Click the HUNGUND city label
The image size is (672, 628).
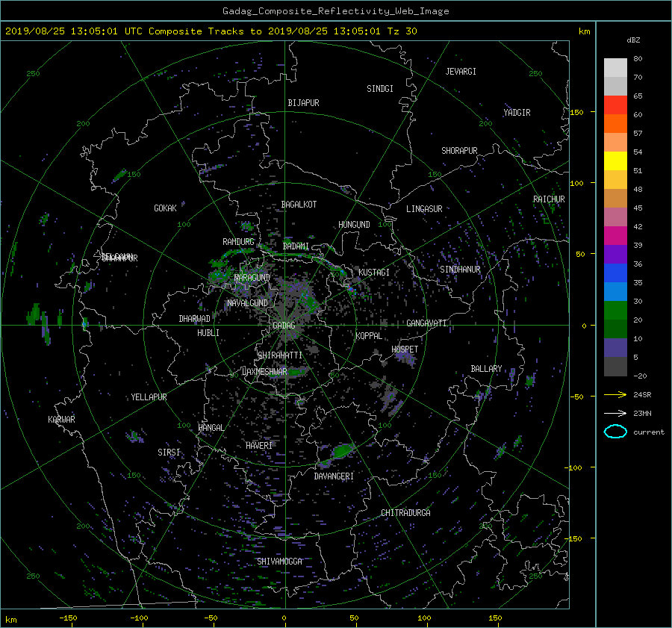click(354, 224)
